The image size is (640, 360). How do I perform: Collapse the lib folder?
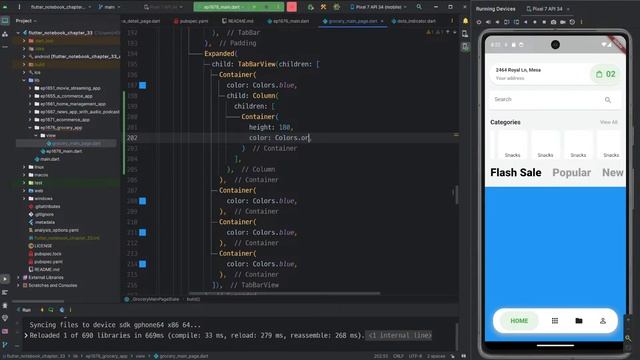[24, 80]
